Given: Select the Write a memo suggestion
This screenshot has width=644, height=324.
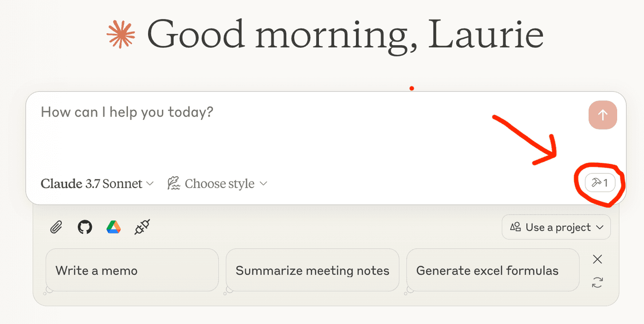Looking at the screenshot, I should pyautogui.click(x=132, y=270).
